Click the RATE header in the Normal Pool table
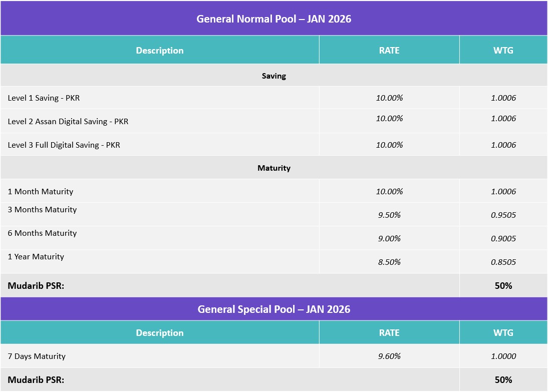 pyautogui.click(x=389, y=51)
